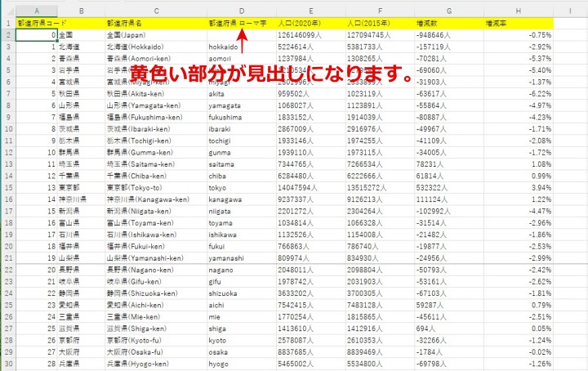Select cell 全国(Japan)

point(156,35)
